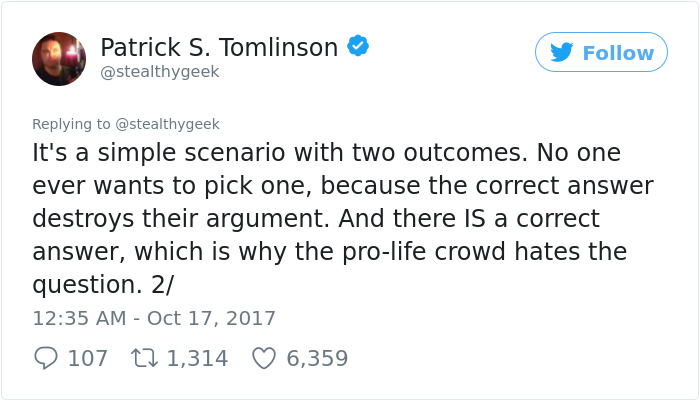The height and width of the screenshot is (401, 700).
Task: Like the tweet with the heart icon
Action: coord(264,358)
